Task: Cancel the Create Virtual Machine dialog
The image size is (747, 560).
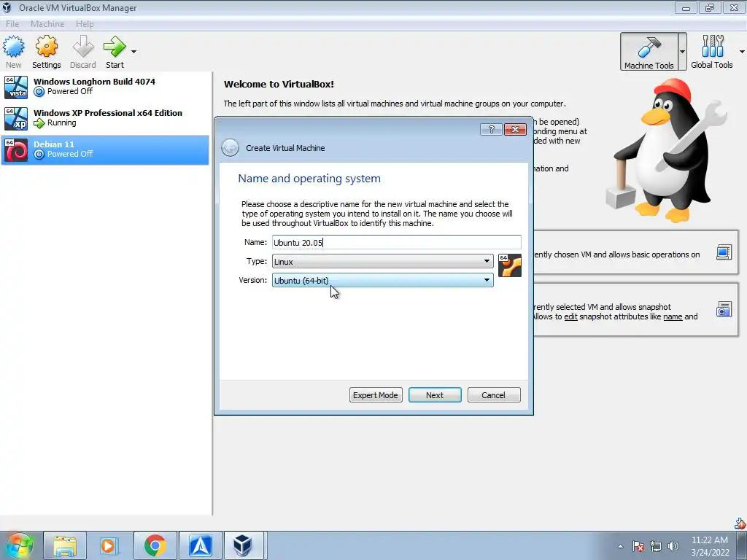Action: pos(494,394)
